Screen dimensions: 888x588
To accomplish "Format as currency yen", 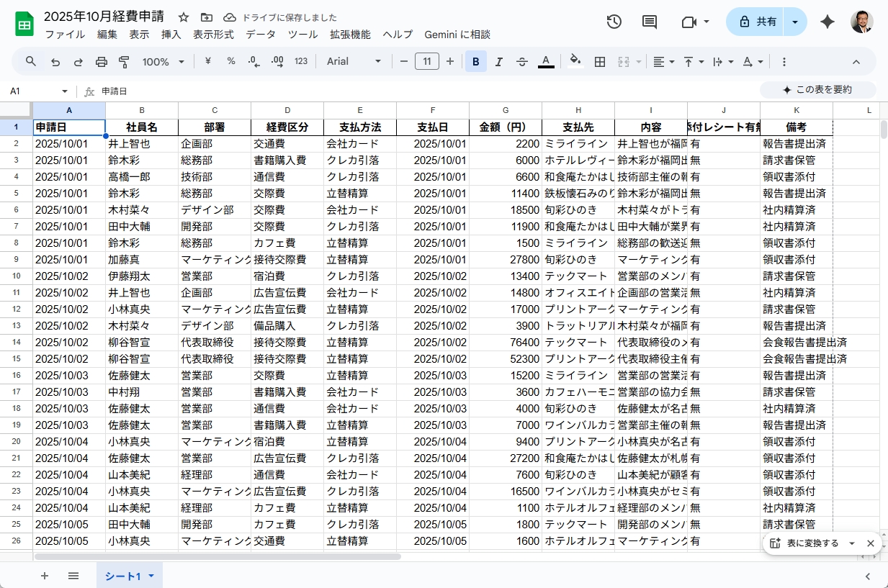I will [x=208, y=61].
